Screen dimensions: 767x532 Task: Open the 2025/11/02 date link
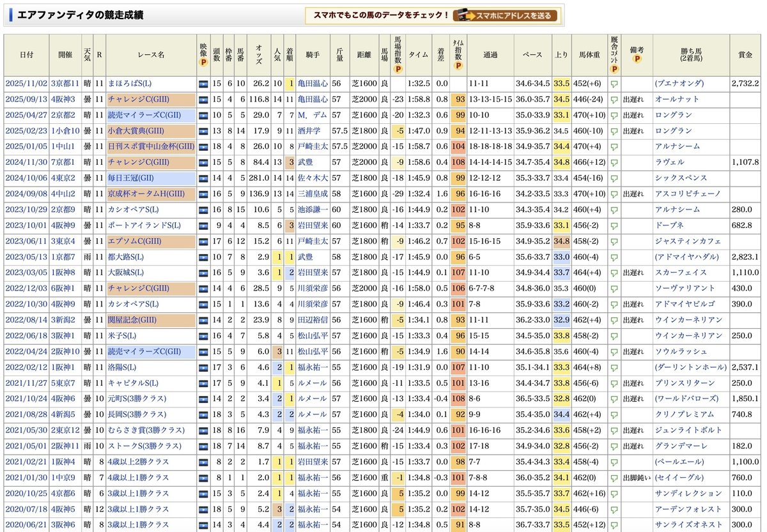[26, 84]
